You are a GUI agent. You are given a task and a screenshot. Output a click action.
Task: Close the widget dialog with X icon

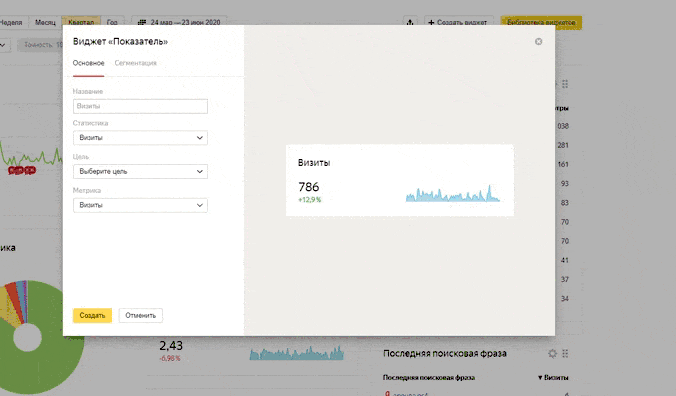click(538, 41)
